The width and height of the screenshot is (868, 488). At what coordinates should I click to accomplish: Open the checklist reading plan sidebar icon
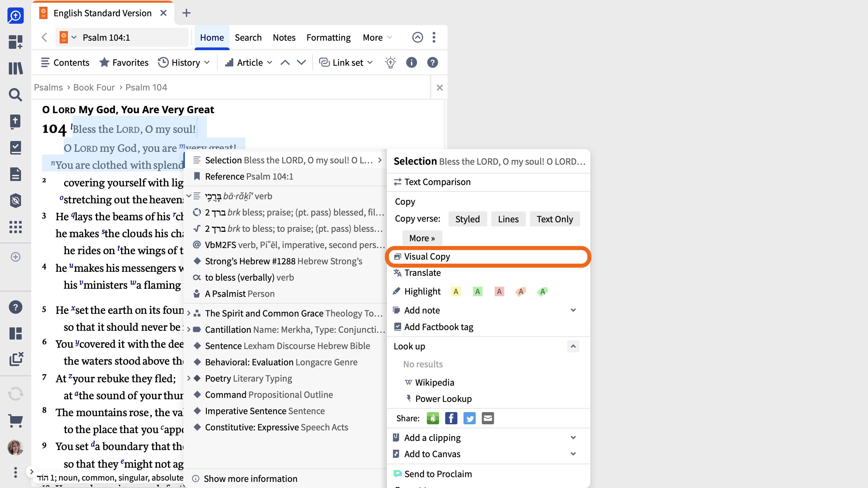[15, 148]
